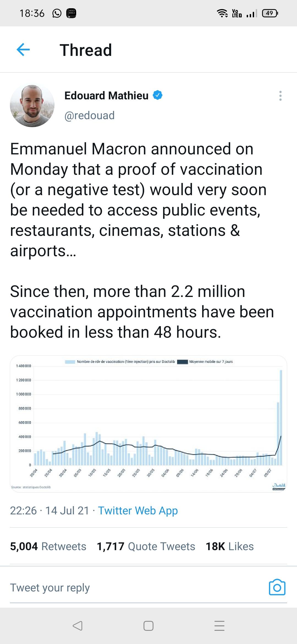297x644 pixels.
Task: Tap the blue verified badge
Action: point(158,95)
